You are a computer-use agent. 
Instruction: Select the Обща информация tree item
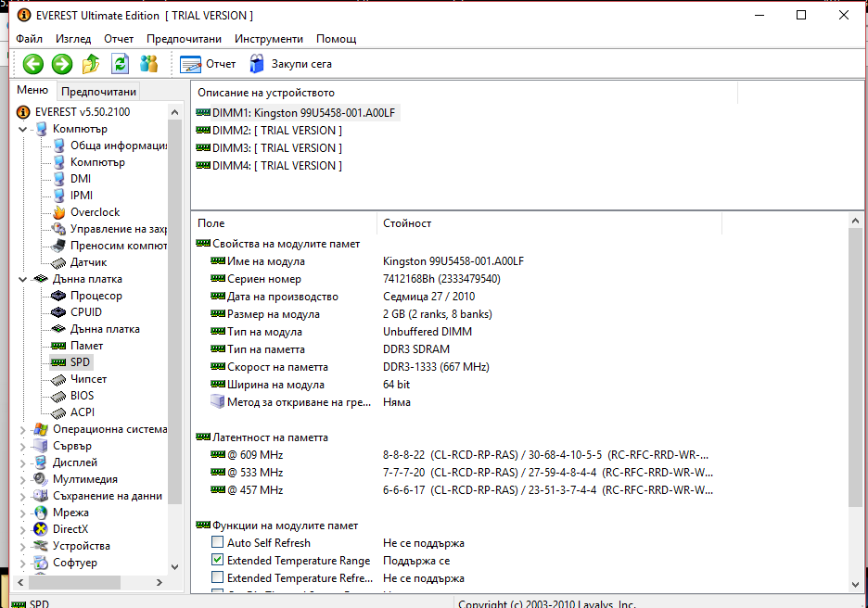(x=118, y=146)
